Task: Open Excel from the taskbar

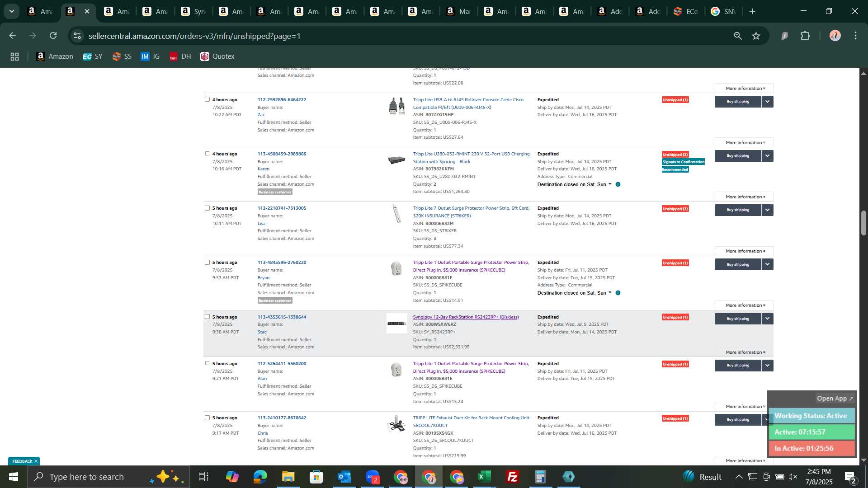Action: coord(484,477)
